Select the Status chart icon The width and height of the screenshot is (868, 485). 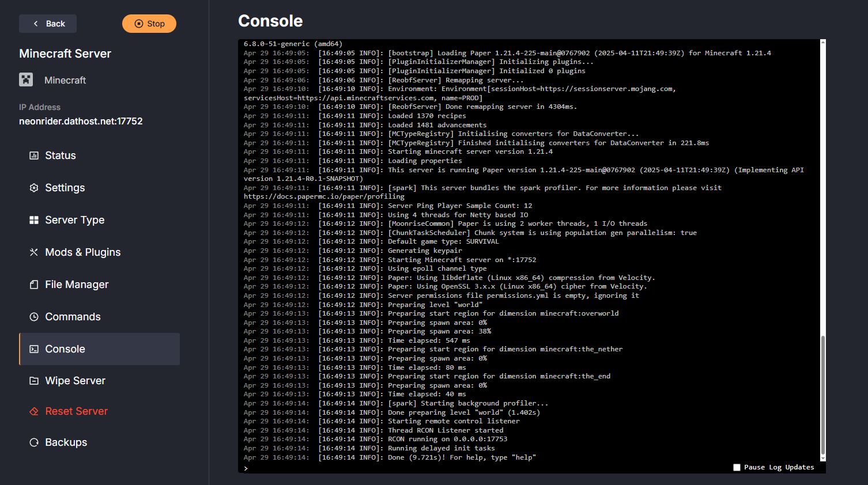(x=33, y=155)
